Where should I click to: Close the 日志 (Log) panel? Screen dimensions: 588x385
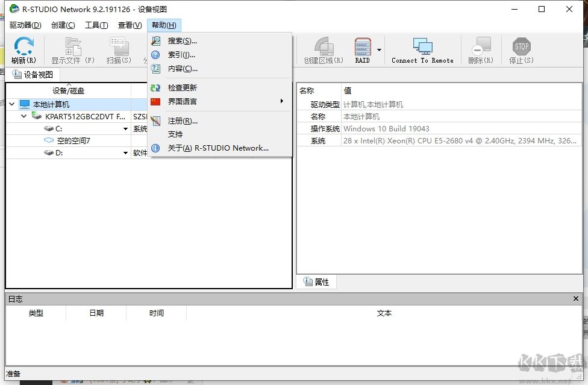point(576,298)
